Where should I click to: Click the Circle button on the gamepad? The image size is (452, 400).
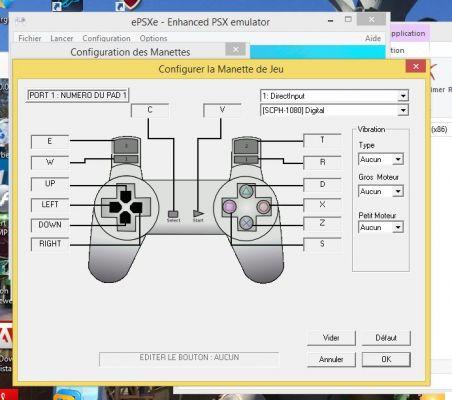click(263, 207)
